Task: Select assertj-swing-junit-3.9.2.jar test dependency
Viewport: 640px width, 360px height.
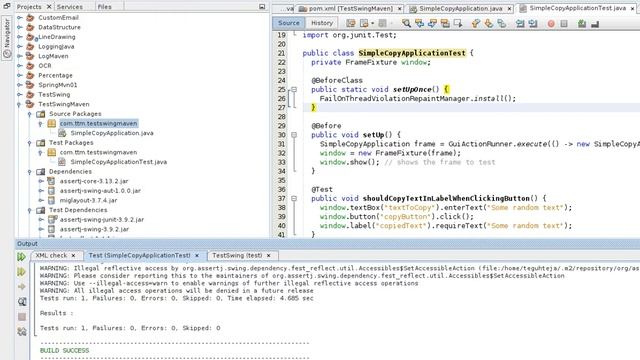Action: point(102,220)
